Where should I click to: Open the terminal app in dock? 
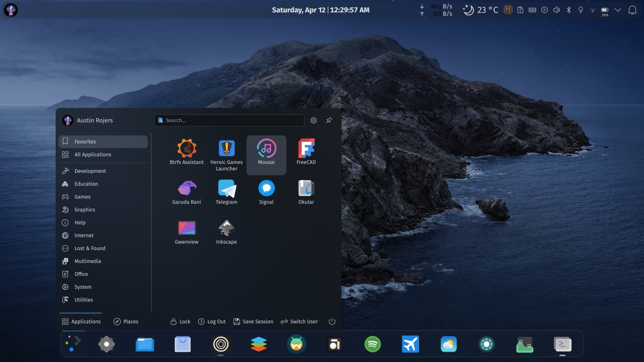click(562, 344)
